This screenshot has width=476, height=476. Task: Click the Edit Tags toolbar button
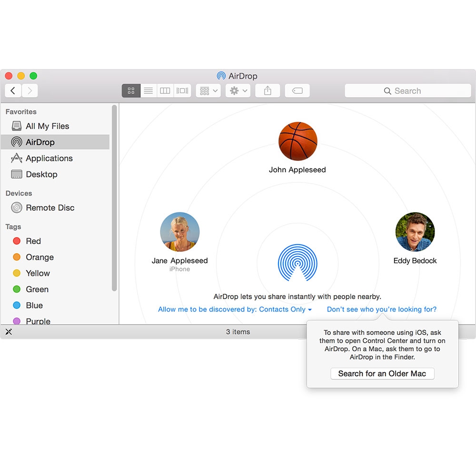(x=297, y=91)
